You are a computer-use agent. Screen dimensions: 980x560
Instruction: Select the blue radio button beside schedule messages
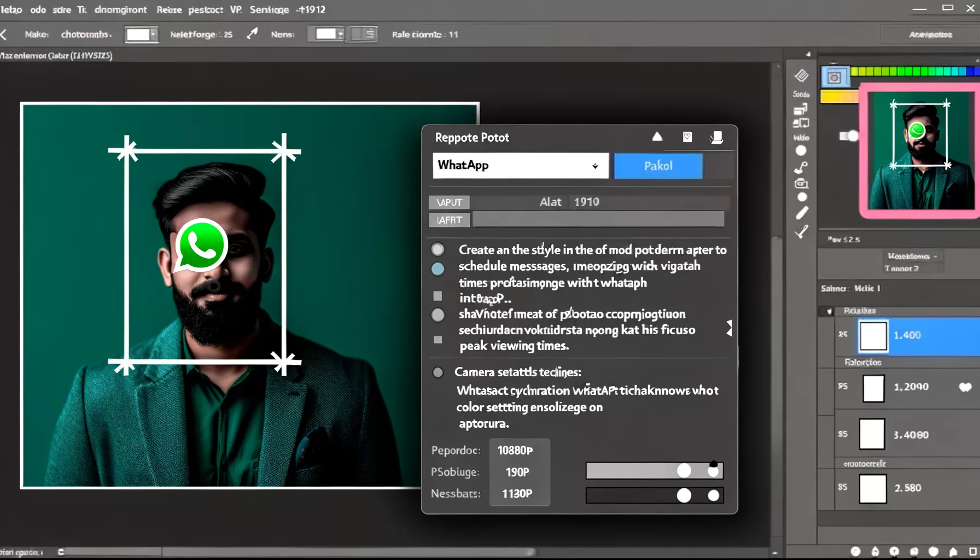point(437,269)
